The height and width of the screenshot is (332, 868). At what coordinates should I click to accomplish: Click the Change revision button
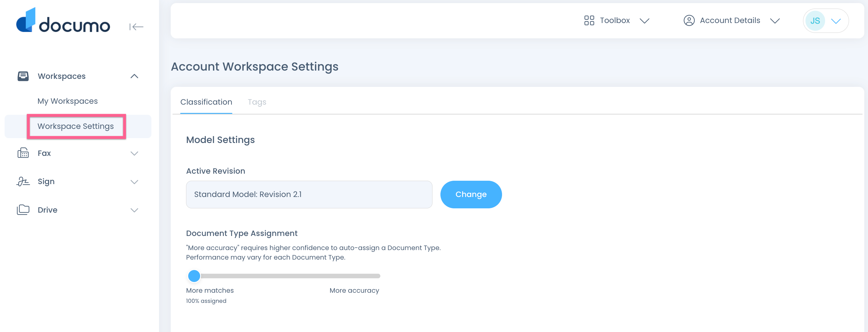471,194
